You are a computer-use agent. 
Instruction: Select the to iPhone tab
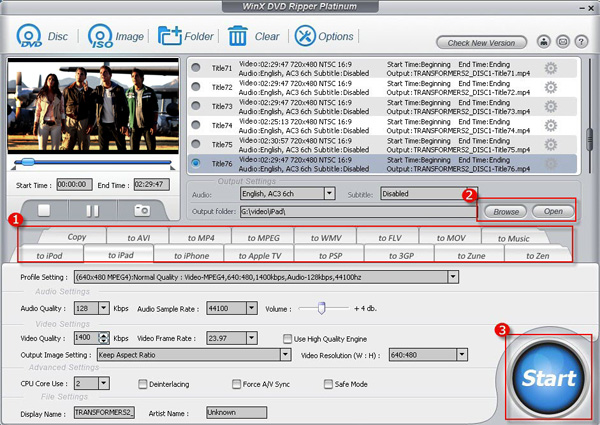191,256
